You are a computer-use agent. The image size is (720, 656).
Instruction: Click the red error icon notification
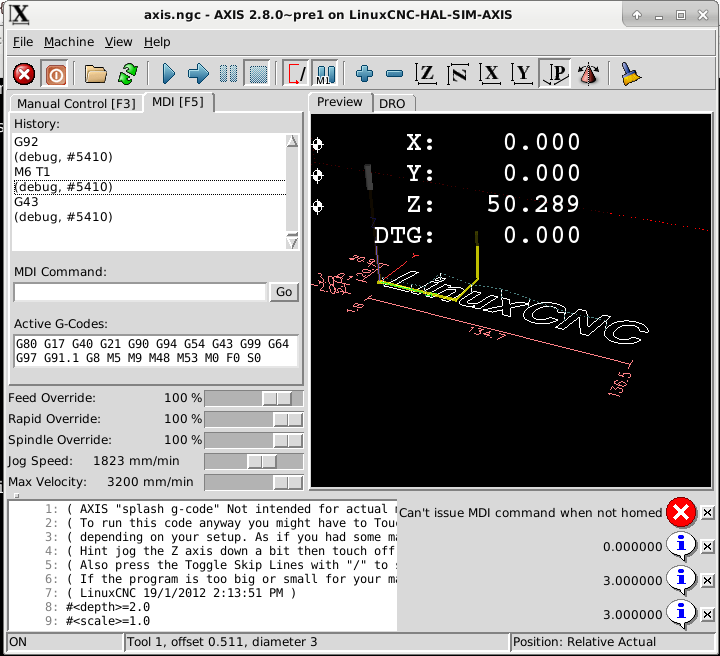pyautogui.click(x=681, y=512)
